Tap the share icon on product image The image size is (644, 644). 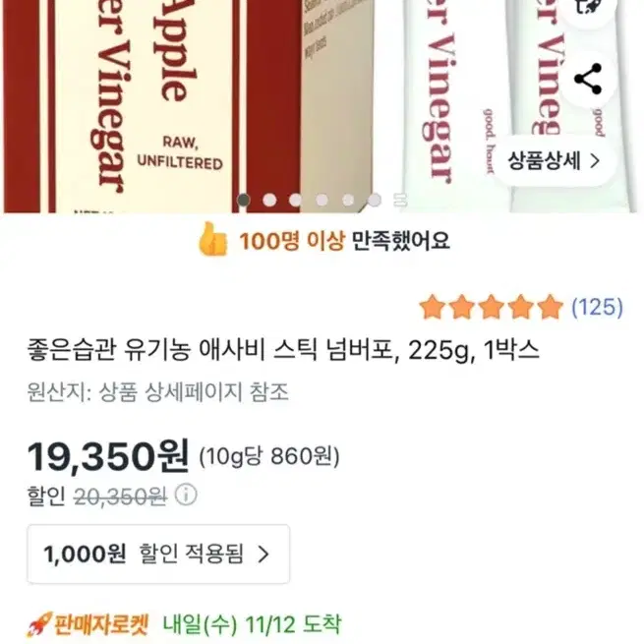pos(588,79)
